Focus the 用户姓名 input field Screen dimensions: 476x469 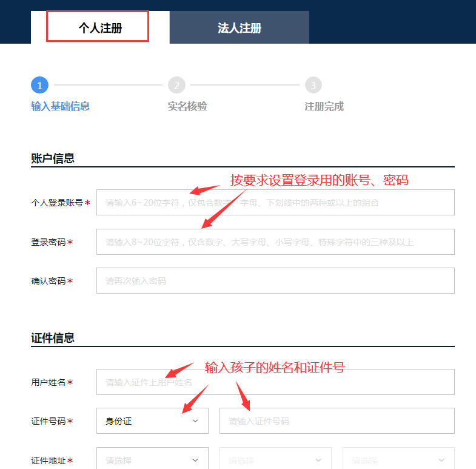click(275, 382)
